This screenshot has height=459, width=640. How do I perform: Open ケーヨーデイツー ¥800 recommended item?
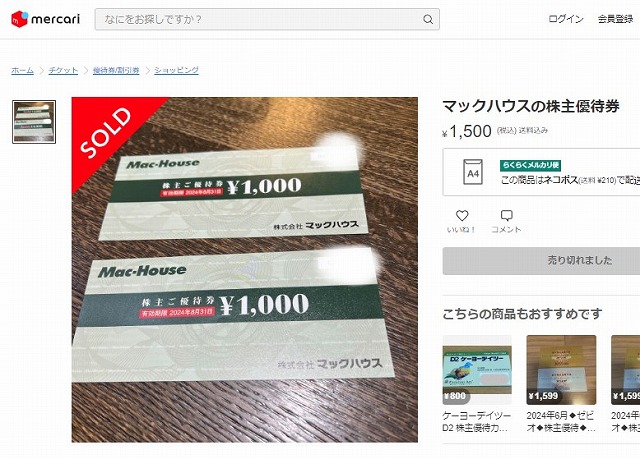pyautogui.click(x=477, y=370)
